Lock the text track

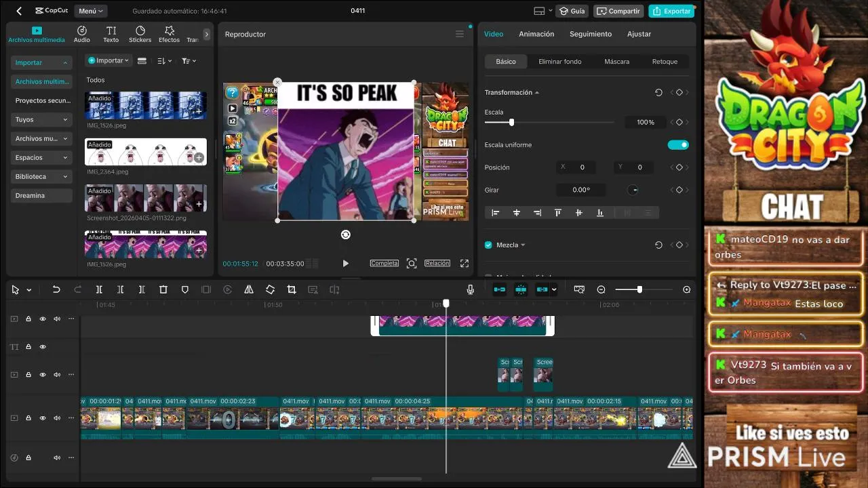pyautogui.click(x=28, y=347)
